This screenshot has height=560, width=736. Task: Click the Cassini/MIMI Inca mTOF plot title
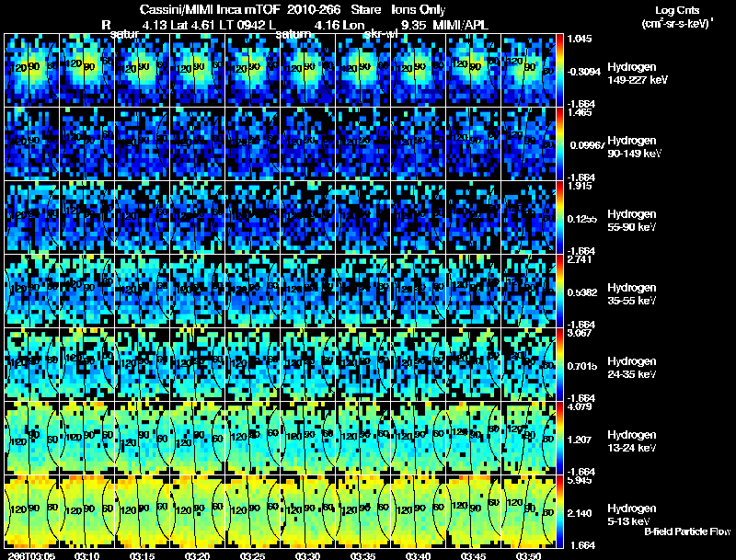[293, 9]
